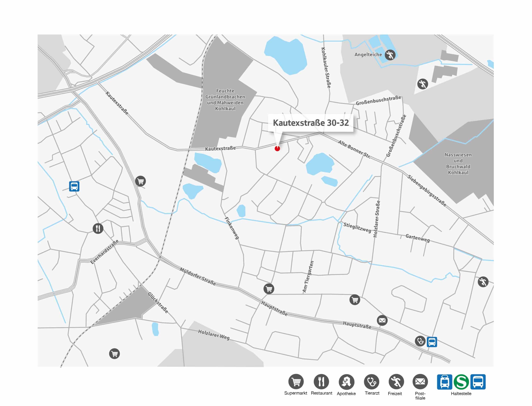
Task: Click the Feuchte Grünlandbrachen area label
Action: click(x=225, y=100)
